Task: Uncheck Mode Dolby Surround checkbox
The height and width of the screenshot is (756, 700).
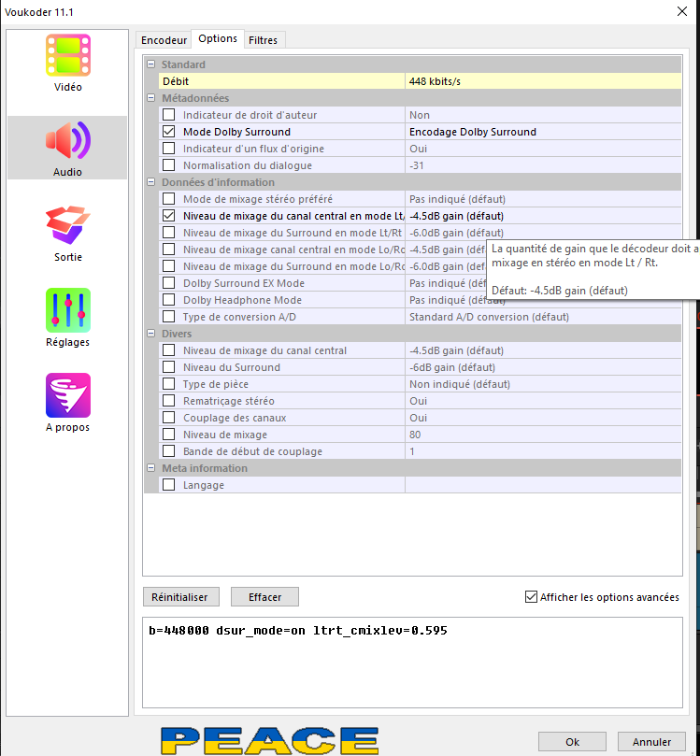Action: coord(169,132)
